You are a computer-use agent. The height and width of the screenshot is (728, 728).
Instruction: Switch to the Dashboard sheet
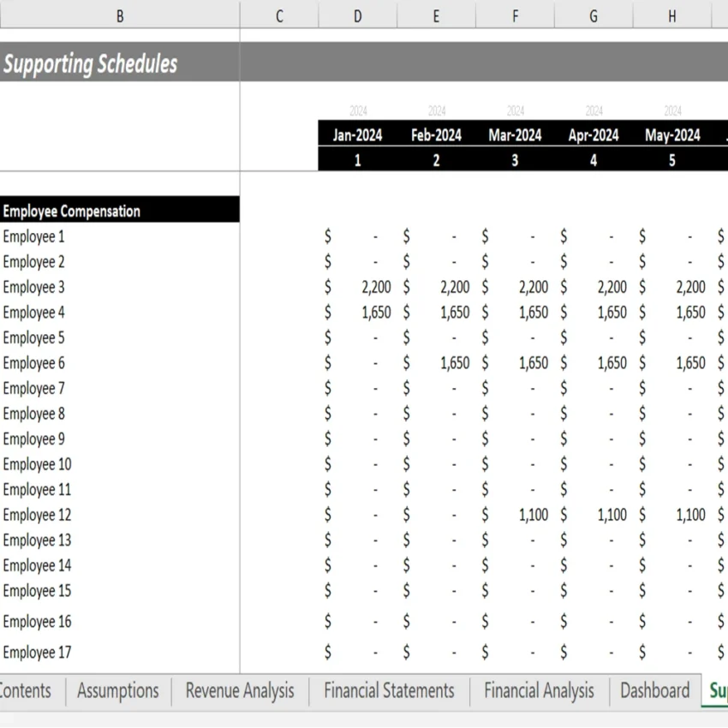(x=654, y=690)
